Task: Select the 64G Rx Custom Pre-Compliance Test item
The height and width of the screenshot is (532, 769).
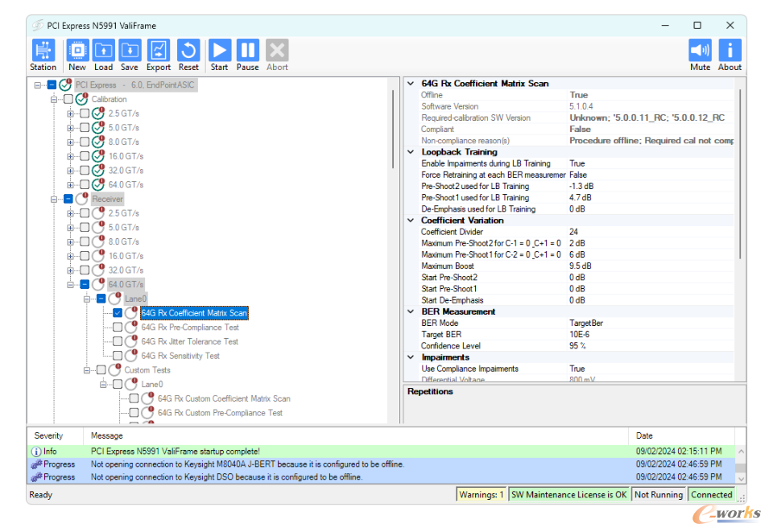Action: (220, 413)
